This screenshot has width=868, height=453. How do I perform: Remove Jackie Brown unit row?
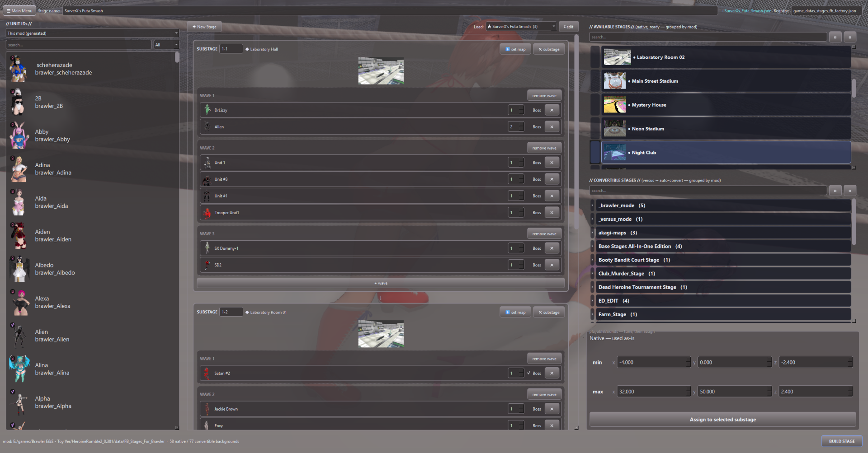click(552, 409)
